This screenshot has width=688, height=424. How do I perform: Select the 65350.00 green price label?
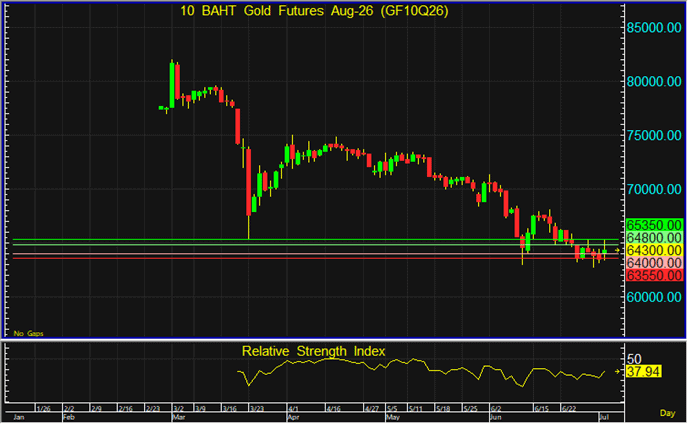coord(654,226)
